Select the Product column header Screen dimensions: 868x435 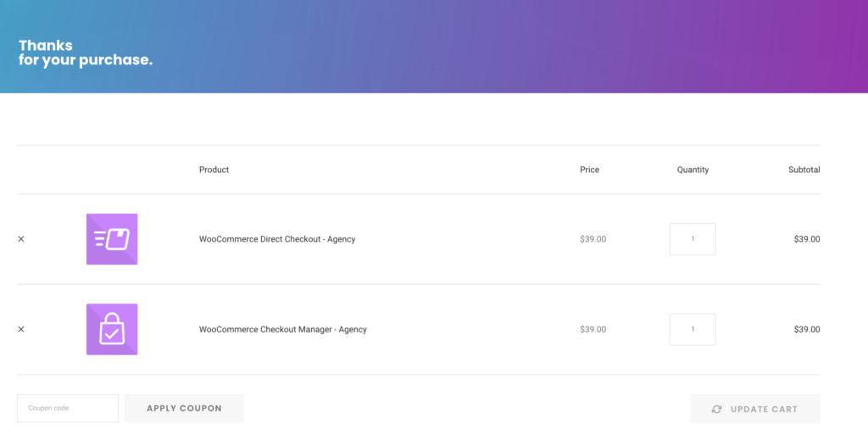(214, 170)
